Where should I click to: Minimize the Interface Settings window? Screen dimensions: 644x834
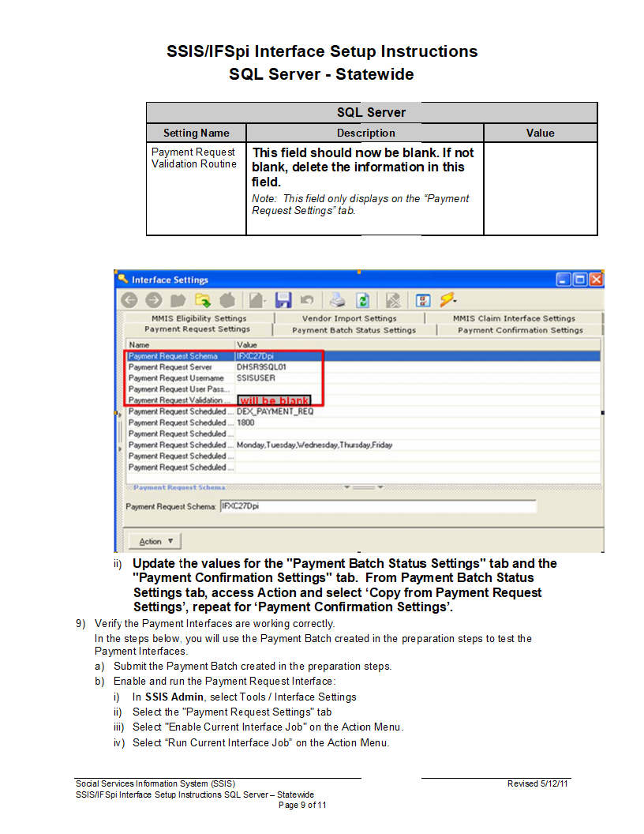pos(563,280)
